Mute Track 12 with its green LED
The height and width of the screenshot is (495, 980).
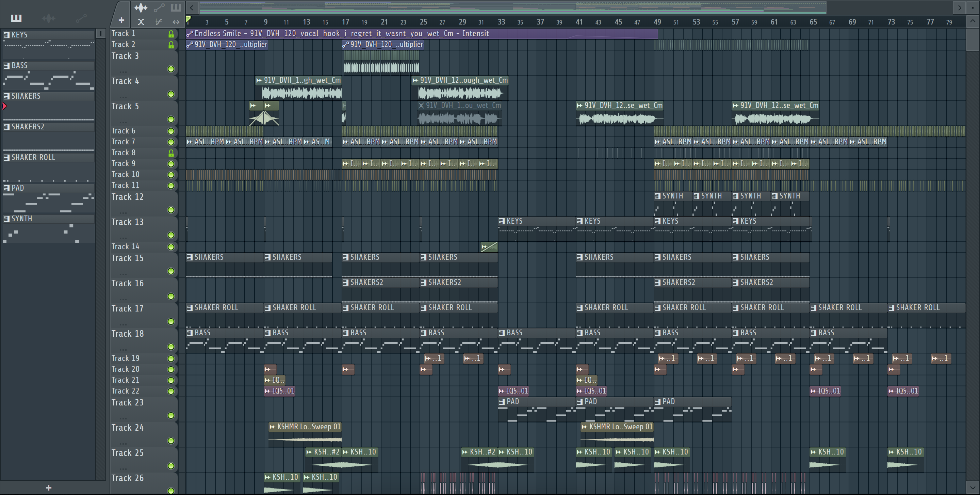click(171, 210)
